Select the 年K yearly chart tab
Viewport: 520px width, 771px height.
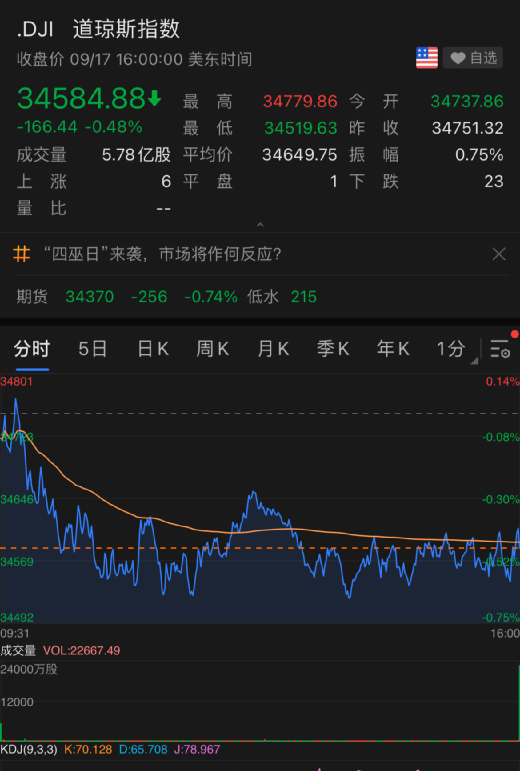[x=393, y=349]
